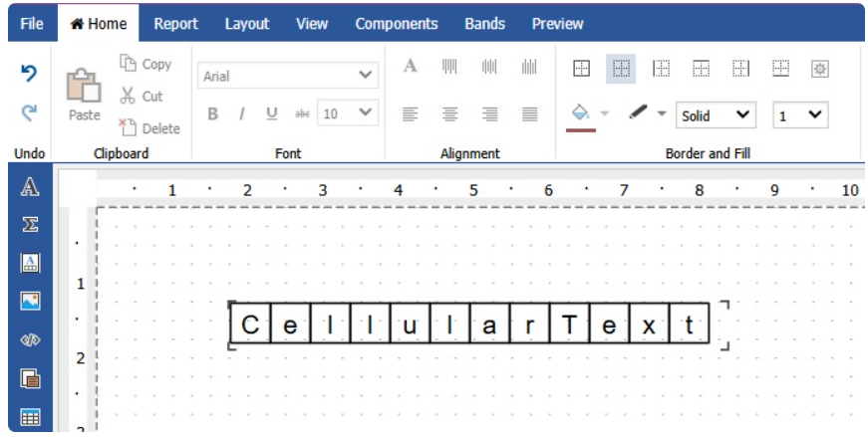Click the border settings gear icon
The height and width of the screenshot is (437, 868).
[821, 68]
